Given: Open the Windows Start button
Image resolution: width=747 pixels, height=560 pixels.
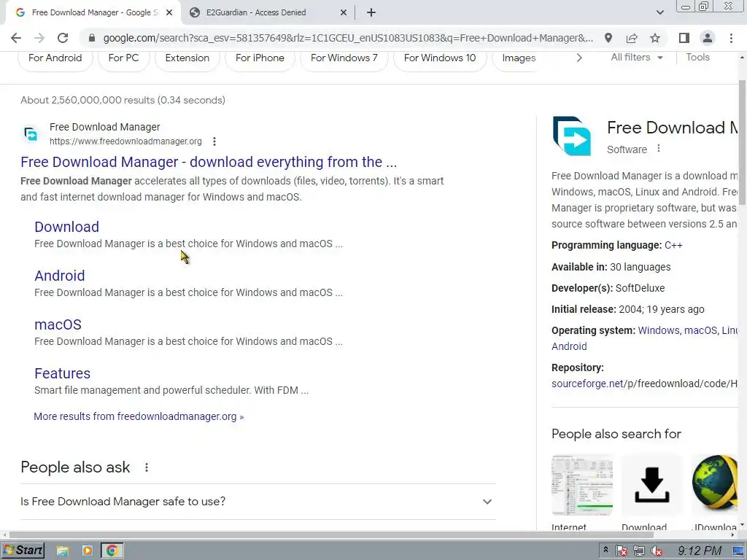Looking at the screenshot, I should click(x=23, y=551).
